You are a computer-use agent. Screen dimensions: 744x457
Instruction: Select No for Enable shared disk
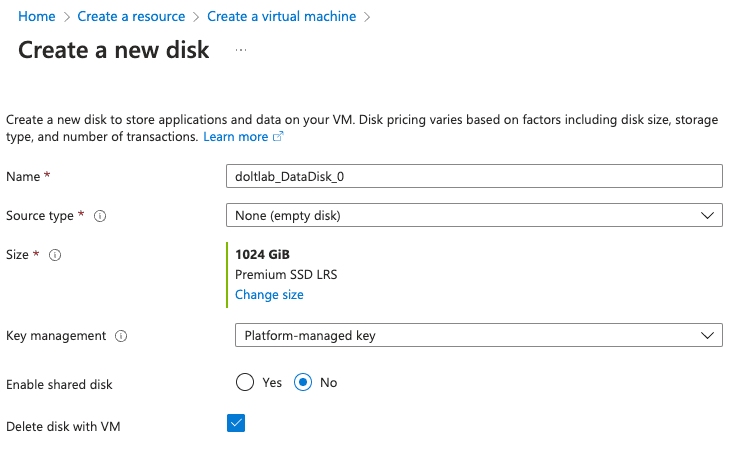(x=303, y=382)
